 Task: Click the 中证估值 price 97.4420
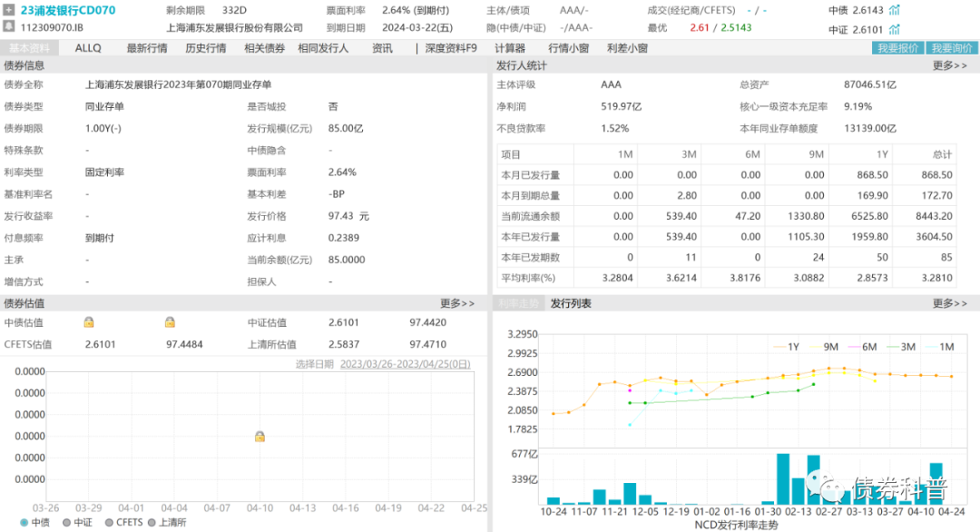[x=428, y=322]
